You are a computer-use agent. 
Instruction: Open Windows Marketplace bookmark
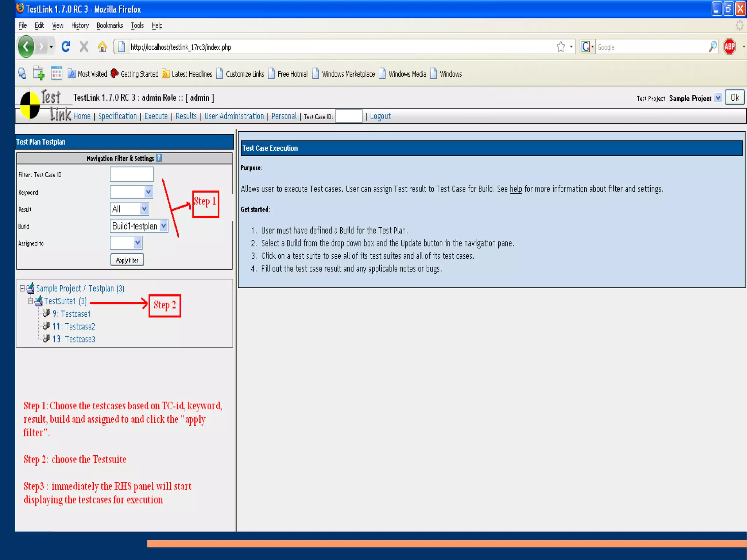click(344, 74)
